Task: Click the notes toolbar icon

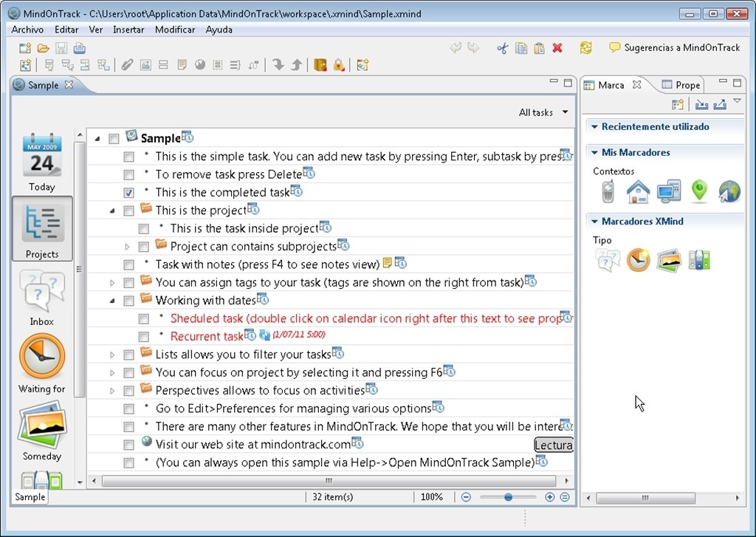Action: coord(182,65)
